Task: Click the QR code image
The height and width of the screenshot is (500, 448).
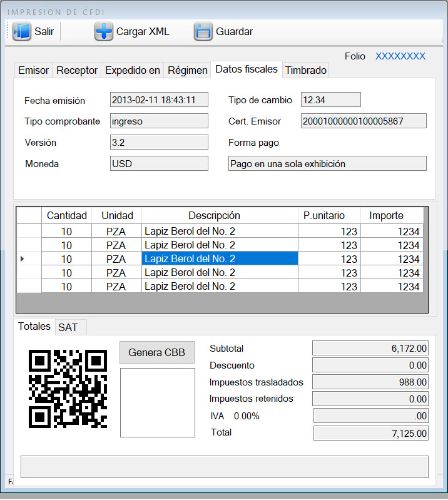Action: (68, 389)
